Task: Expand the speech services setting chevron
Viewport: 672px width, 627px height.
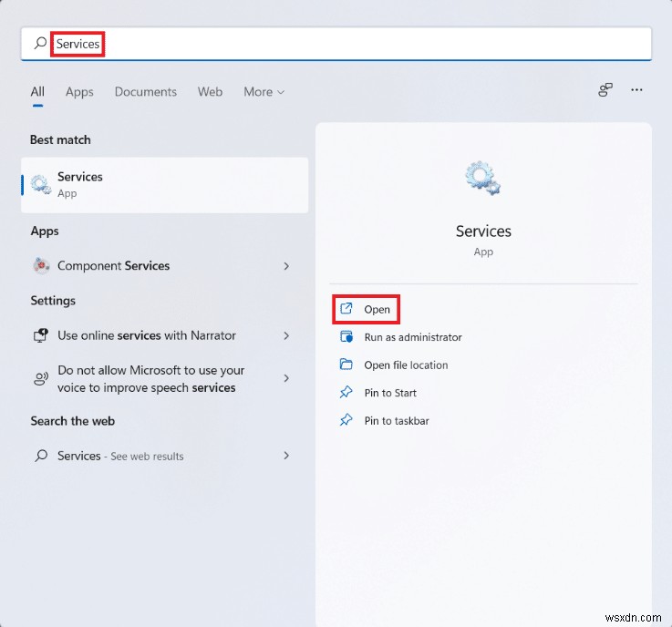Action: 286,378
